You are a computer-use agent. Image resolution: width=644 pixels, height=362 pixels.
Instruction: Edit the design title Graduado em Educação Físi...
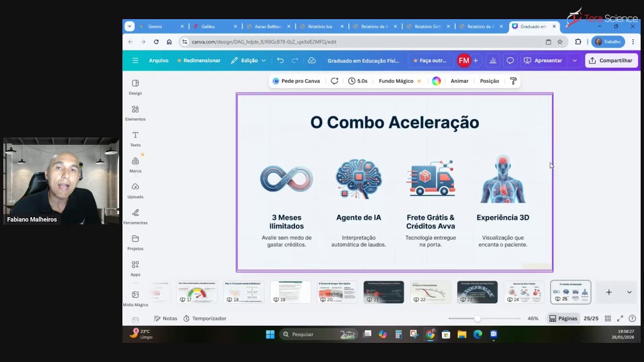click(363, 61)
